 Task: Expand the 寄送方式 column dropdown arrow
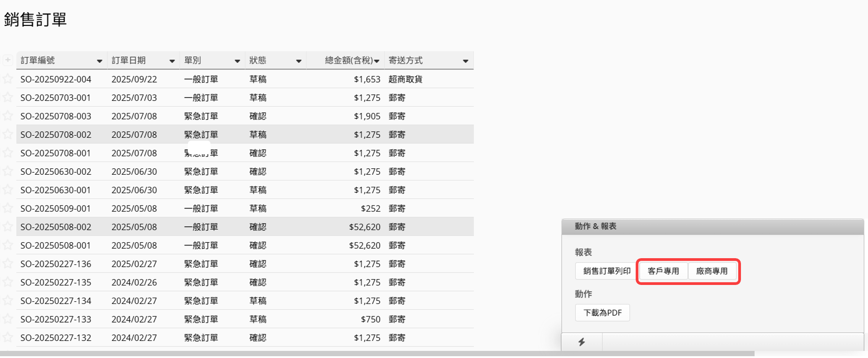pyautogui.click(x=466, y=61)
